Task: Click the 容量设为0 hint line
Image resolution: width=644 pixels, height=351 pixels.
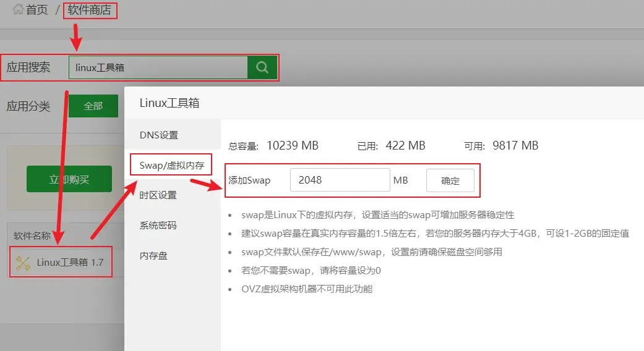Action: tap(311, 271)
